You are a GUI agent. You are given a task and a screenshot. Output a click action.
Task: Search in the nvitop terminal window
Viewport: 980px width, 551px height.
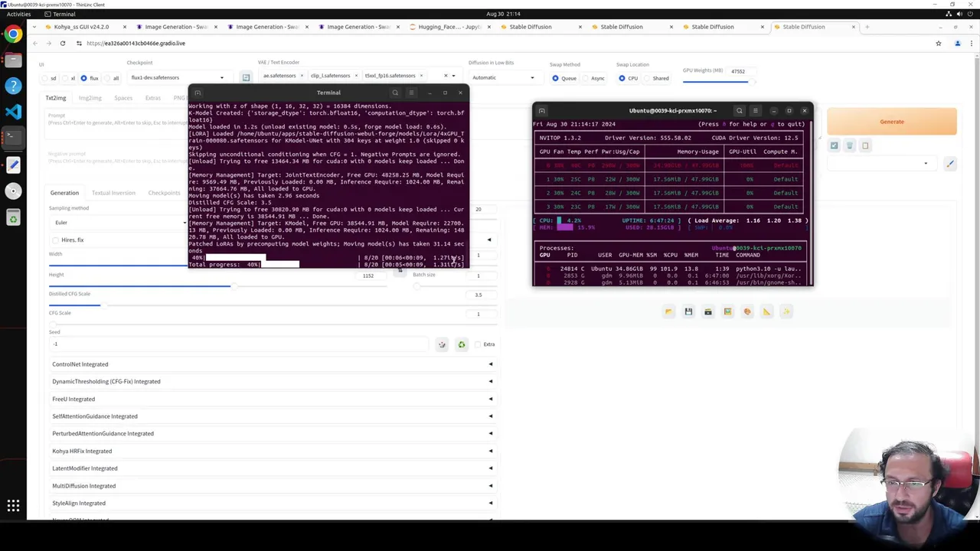click(739, 110)
